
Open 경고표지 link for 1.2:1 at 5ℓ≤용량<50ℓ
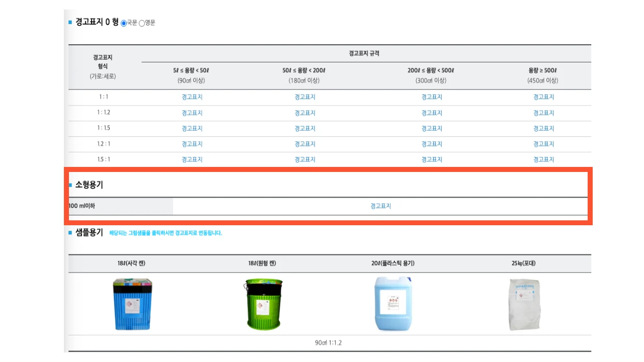pyautogui.click(x=192, y=144)
